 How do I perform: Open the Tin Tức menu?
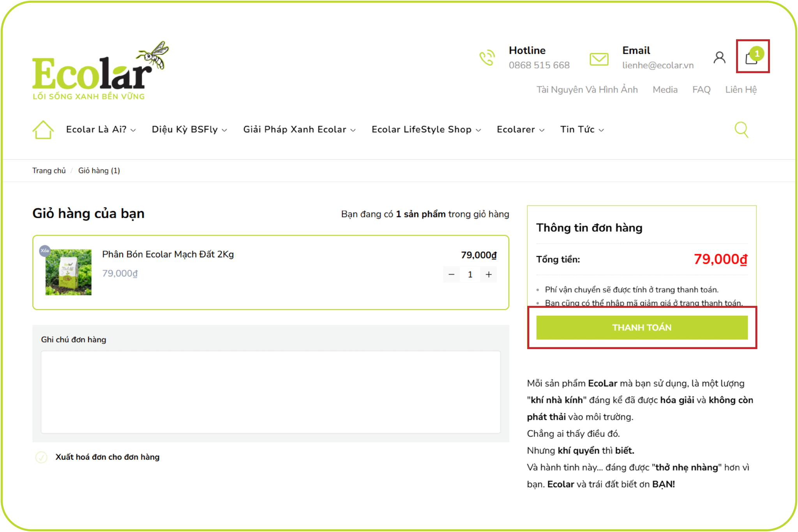(582, 129)
